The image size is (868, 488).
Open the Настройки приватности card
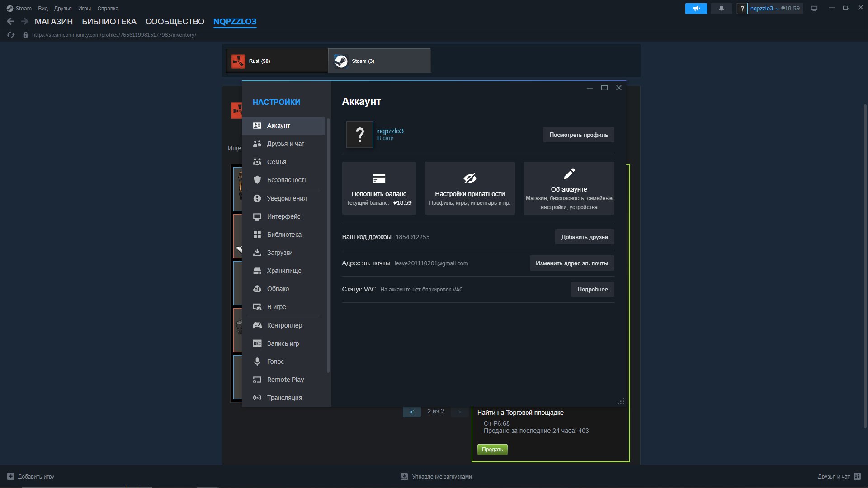click(470, 188)
